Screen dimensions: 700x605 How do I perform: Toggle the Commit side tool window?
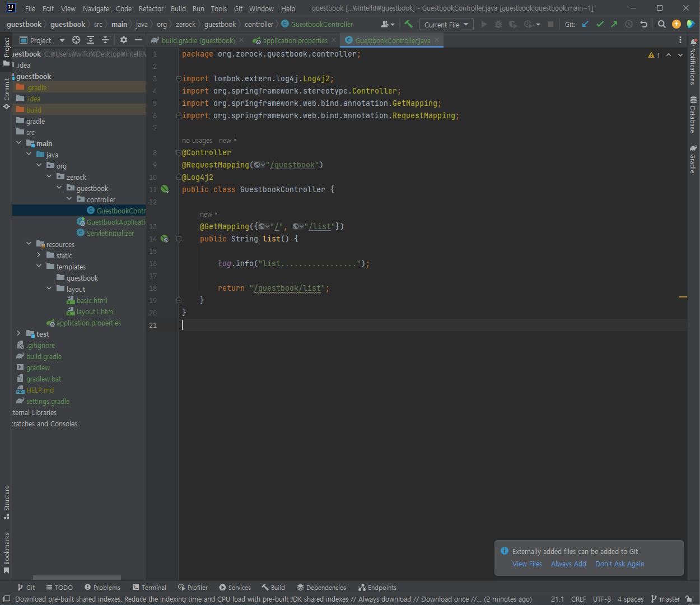pyautogui.click(x=6, y=93)
